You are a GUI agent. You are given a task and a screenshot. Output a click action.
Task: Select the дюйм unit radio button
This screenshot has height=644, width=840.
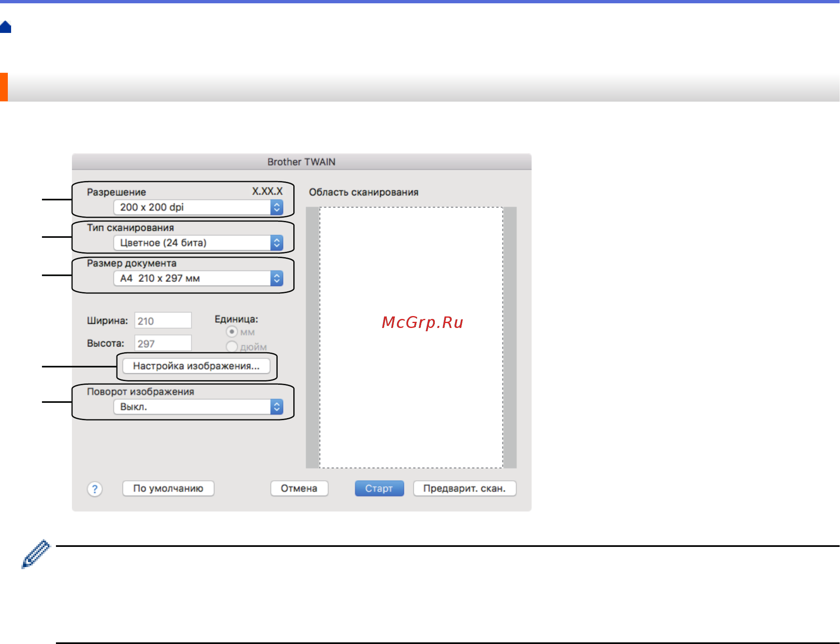pos(232,347)
